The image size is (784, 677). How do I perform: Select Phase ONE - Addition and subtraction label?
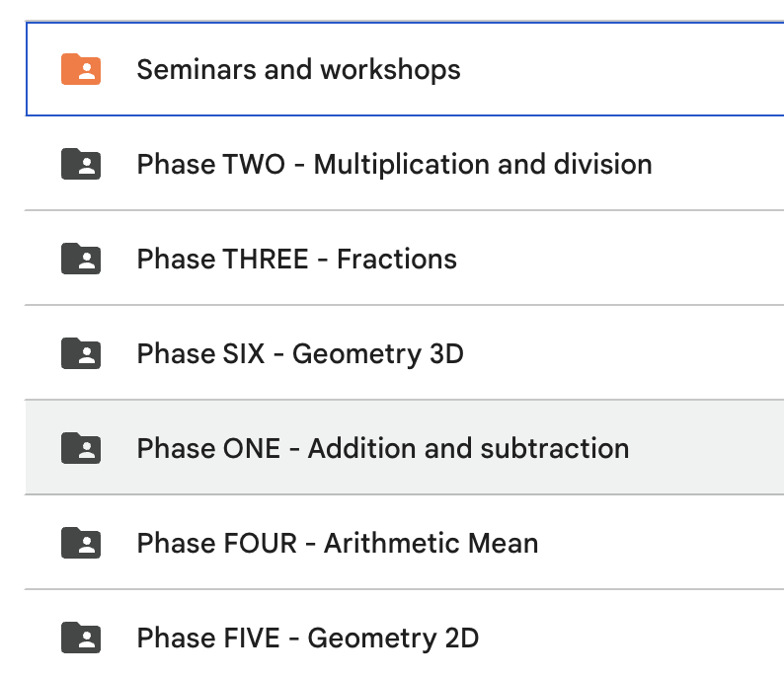click(383, 448)
